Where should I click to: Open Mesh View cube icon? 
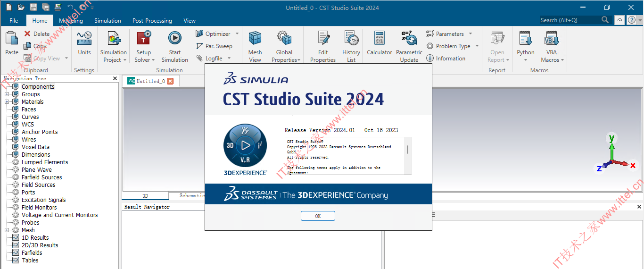255,38
